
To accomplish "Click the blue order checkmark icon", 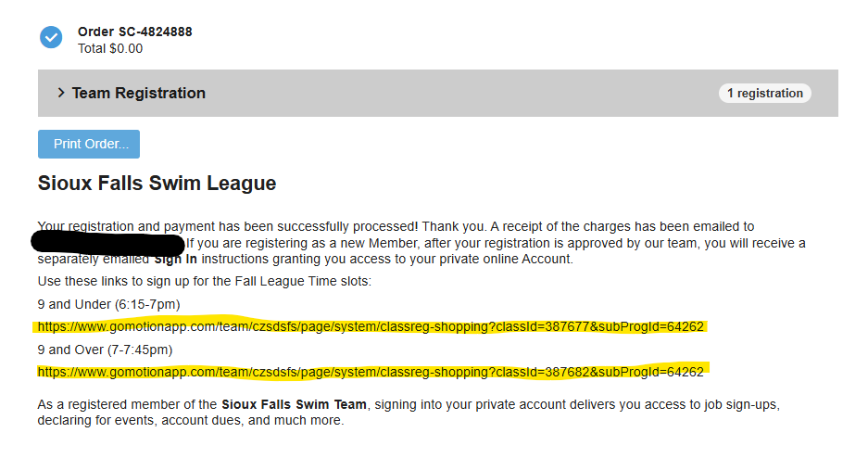I will click(51, 37).
